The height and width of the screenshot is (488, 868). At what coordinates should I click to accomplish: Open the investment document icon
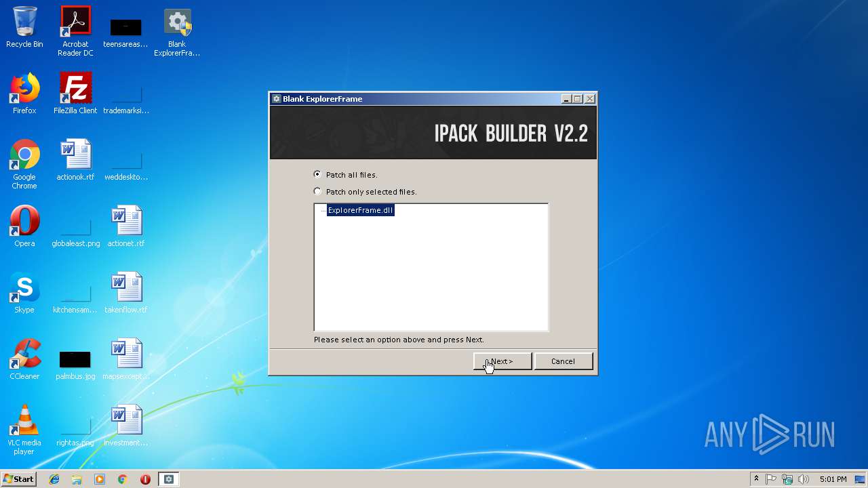coord(125,426)
